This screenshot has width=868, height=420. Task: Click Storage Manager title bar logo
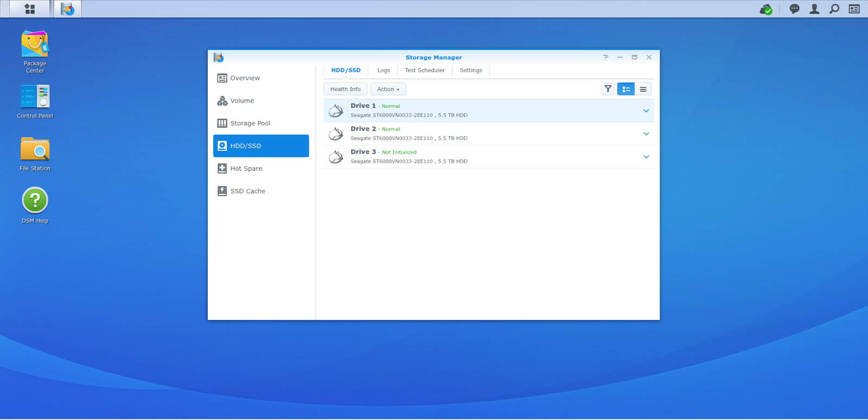pyautogui.click(x=219, y=57)
